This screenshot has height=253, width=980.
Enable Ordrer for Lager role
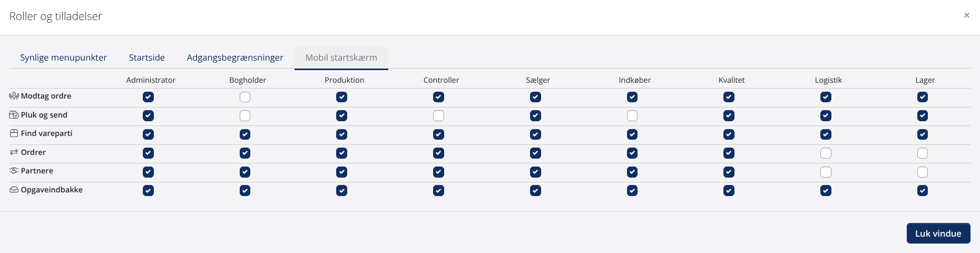coord(923,153)
